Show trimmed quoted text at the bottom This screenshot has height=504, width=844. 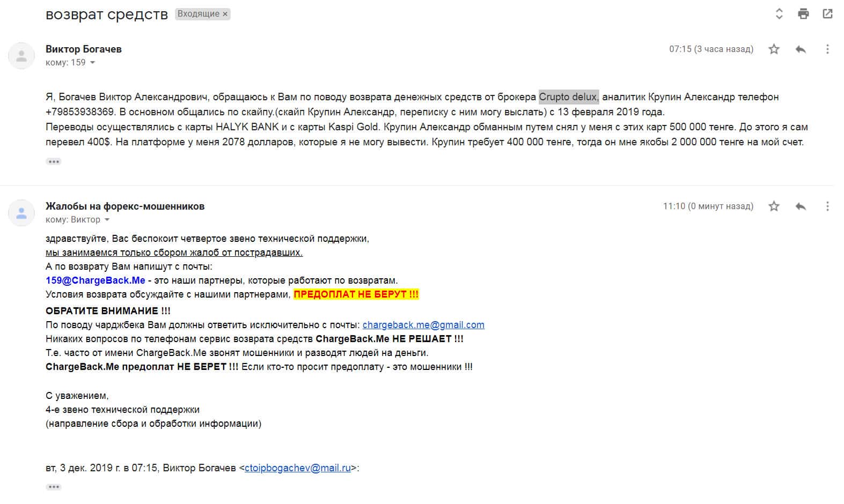point(54,487)
